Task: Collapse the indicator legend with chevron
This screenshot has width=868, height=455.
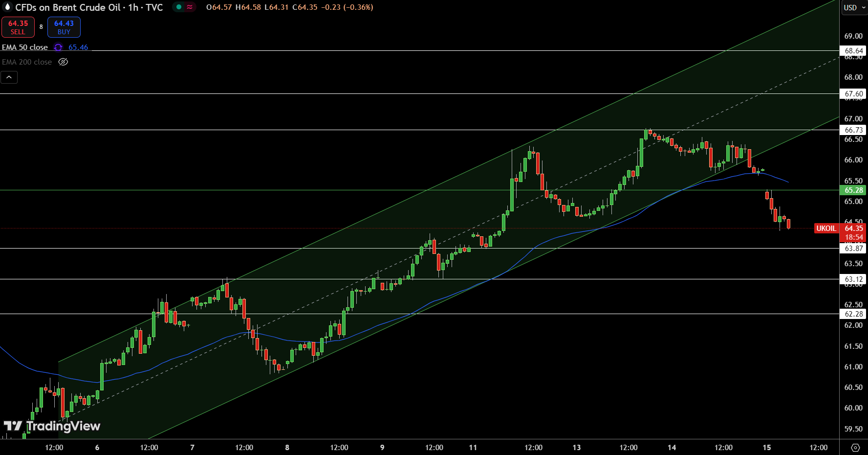Action: (9, 77)
